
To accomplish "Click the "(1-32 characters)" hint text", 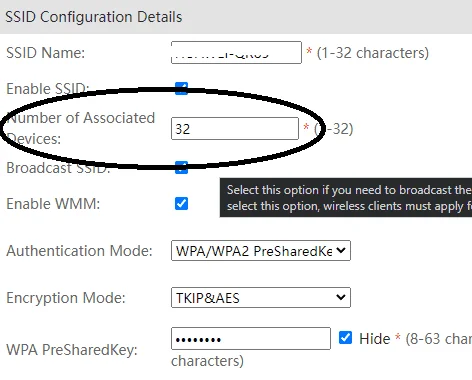I will 373,53.
